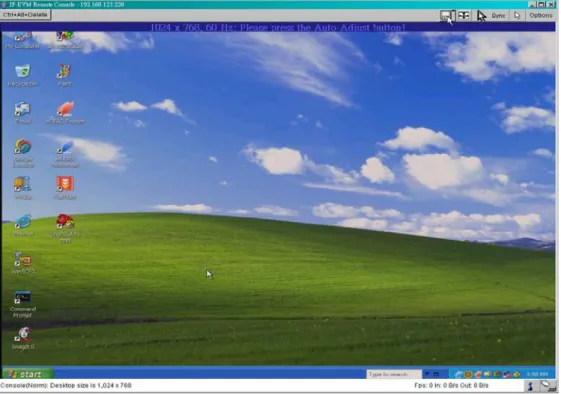Click the taskbar clock
The image size is (561, 394).
(x=537, y=374)
